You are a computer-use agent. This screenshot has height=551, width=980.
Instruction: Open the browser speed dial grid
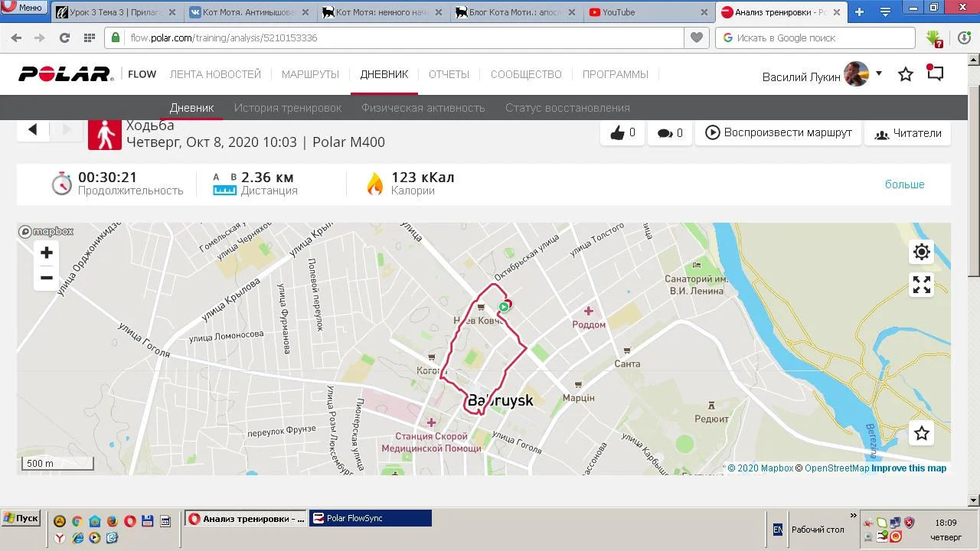point(90,38)
